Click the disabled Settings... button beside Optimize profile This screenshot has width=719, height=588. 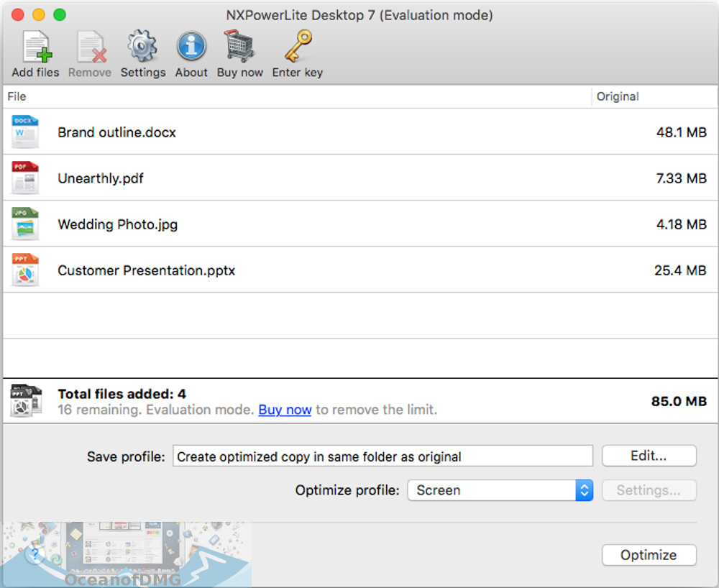coord(649,490)
